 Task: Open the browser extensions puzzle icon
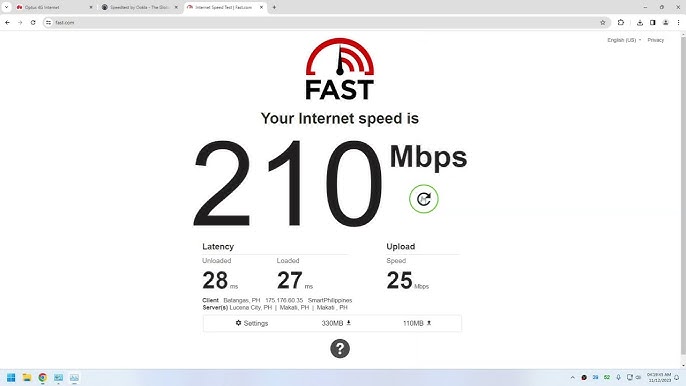pyautogui.click(x=620, y=22)
